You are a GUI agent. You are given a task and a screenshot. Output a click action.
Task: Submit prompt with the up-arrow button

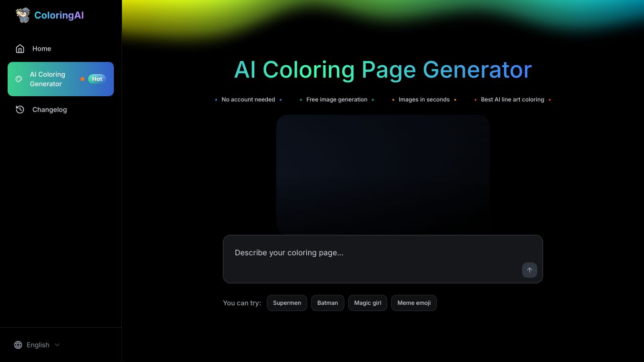coord(530,270)
